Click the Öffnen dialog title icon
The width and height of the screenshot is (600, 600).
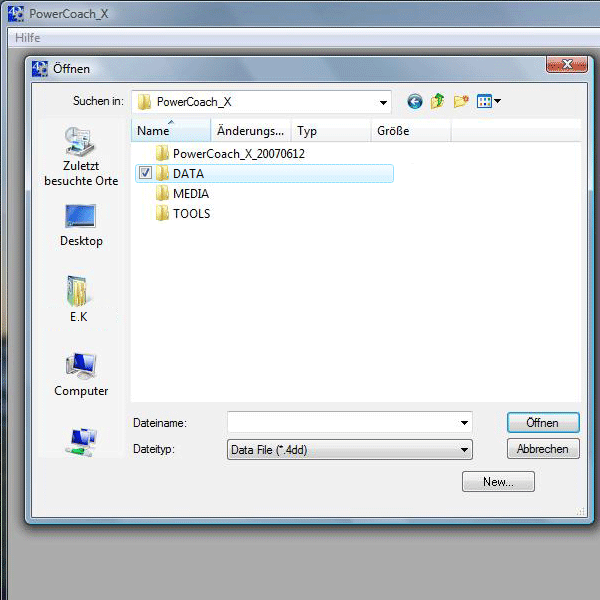pyautogui.click(x=40, y=69)
